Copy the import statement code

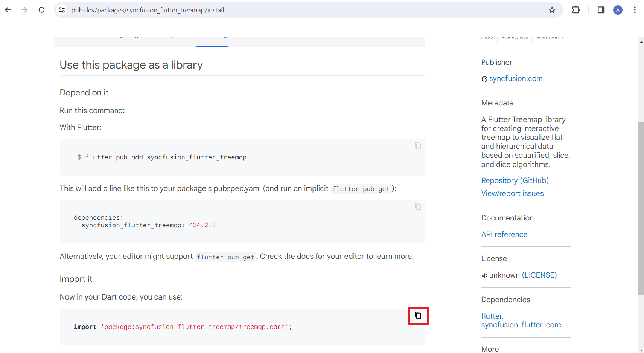(418, 315)
